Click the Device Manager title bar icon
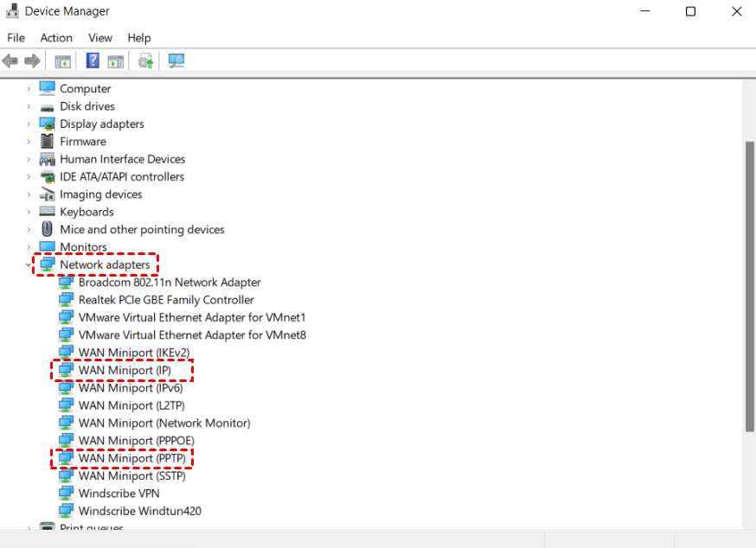The height and width of the screenshot is (548, 756). (12, 10)
